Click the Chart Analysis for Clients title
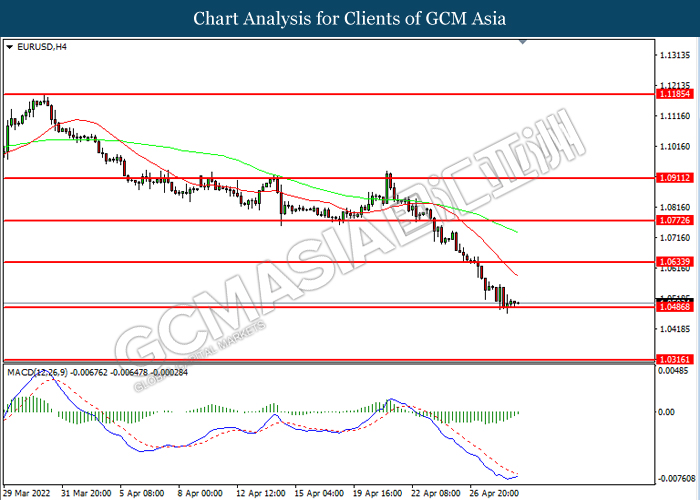 point(350,19)
